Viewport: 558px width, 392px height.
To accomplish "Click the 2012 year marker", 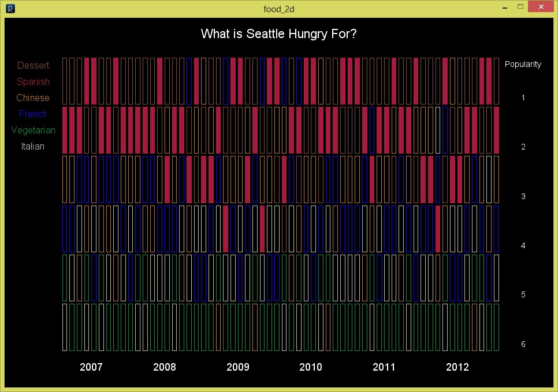I will click(x=457, y=367).
